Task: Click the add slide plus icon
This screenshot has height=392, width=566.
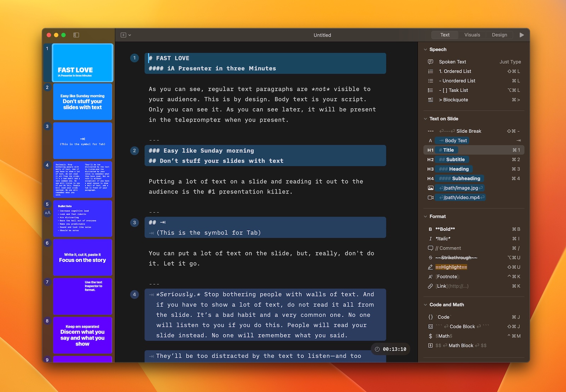Action: 123,35
